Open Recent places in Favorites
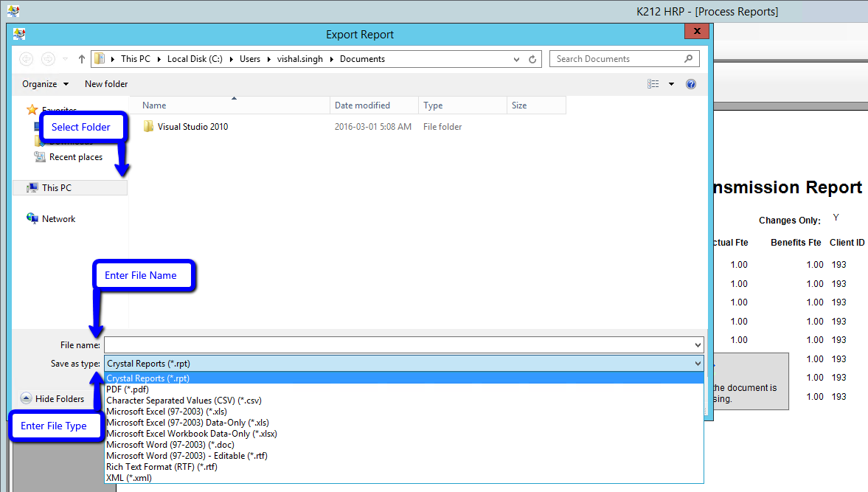The width and height of the screenshot is (868, 492). 75,157
